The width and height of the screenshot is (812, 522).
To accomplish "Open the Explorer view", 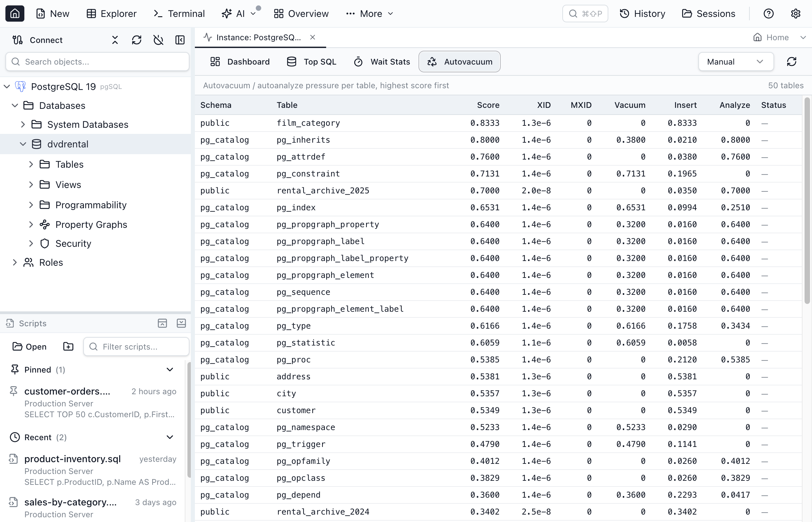I will coord(111,14).
